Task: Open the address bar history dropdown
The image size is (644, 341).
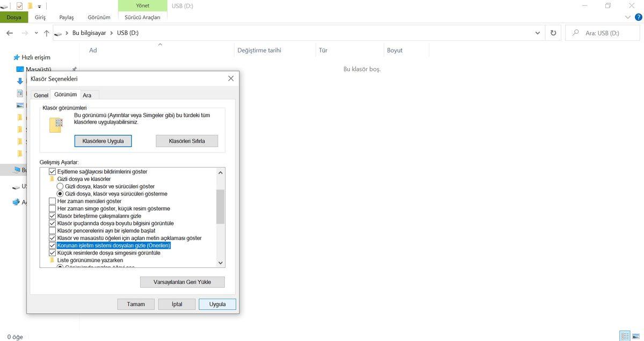Action: tap(538, 33)
